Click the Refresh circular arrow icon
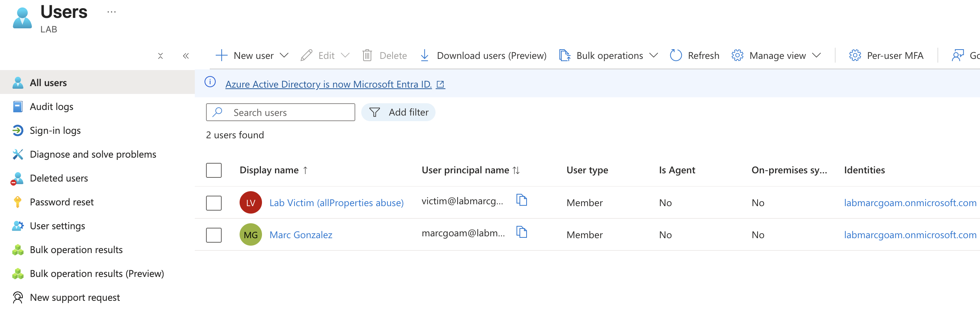This screenshot has height=328, width=980. [x=675, y=56]
